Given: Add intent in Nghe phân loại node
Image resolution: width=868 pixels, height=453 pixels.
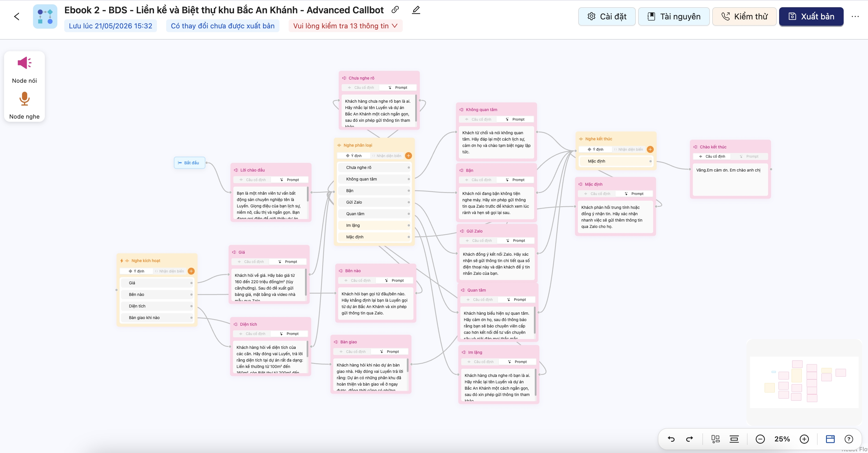Looking at the screenshot, I should point(409,156).
